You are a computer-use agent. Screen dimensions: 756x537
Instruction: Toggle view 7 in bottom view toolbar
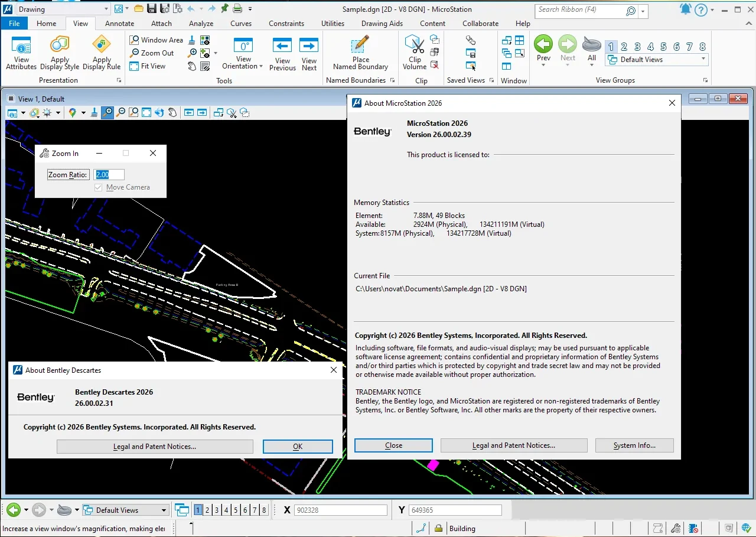click(255, 510)
